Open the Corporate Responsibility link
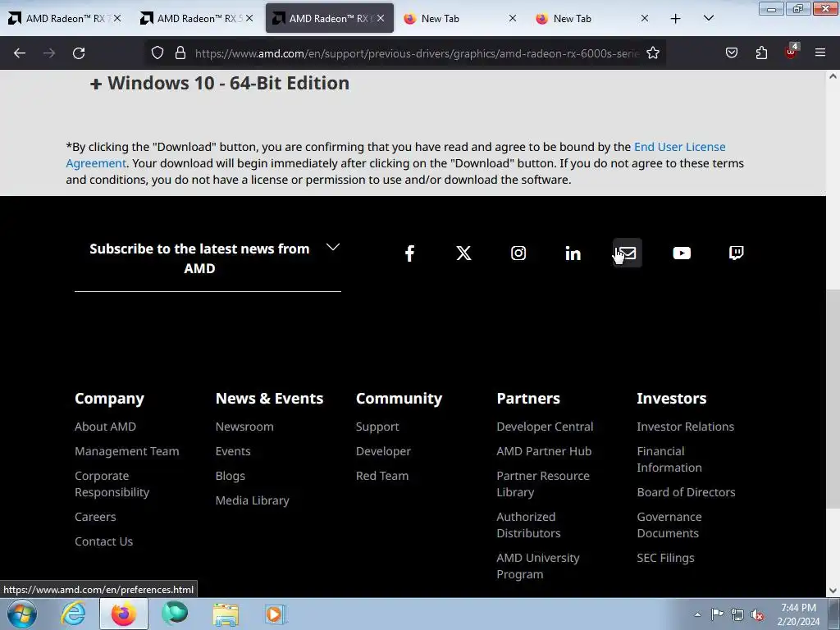 coord(112,484)
